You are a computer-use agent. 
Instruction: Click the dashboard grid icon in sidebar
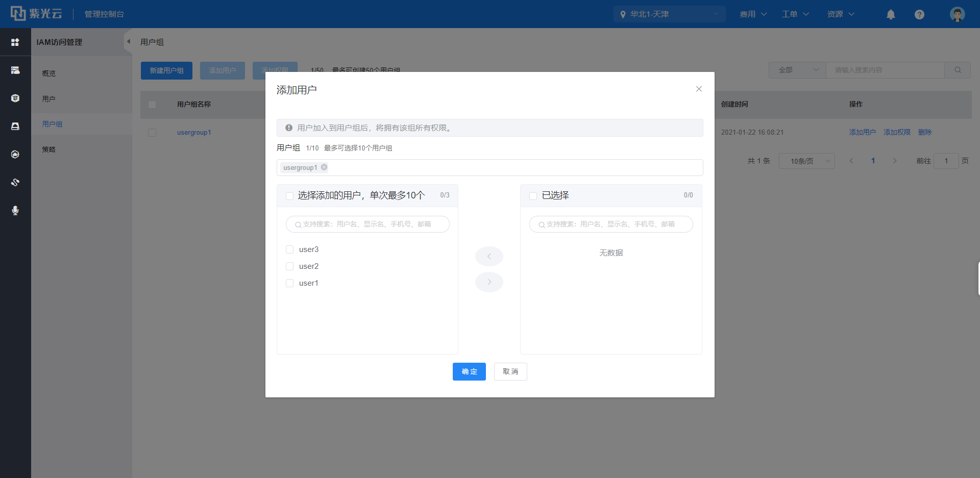pos(15,42)
